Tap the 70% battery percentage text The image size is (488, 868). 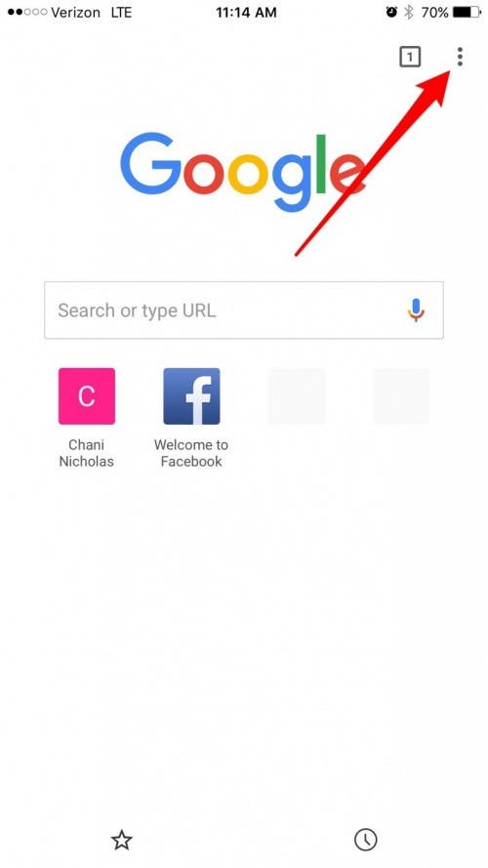point(435,12)
